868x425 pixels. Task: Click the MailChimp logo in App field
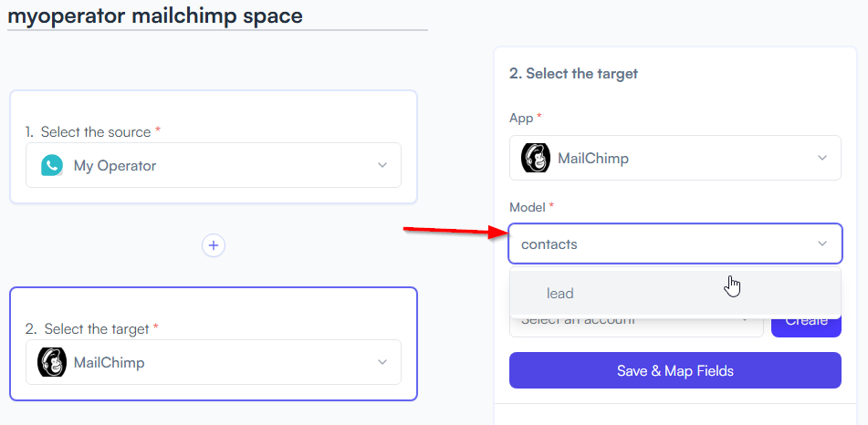coord(536,158)
